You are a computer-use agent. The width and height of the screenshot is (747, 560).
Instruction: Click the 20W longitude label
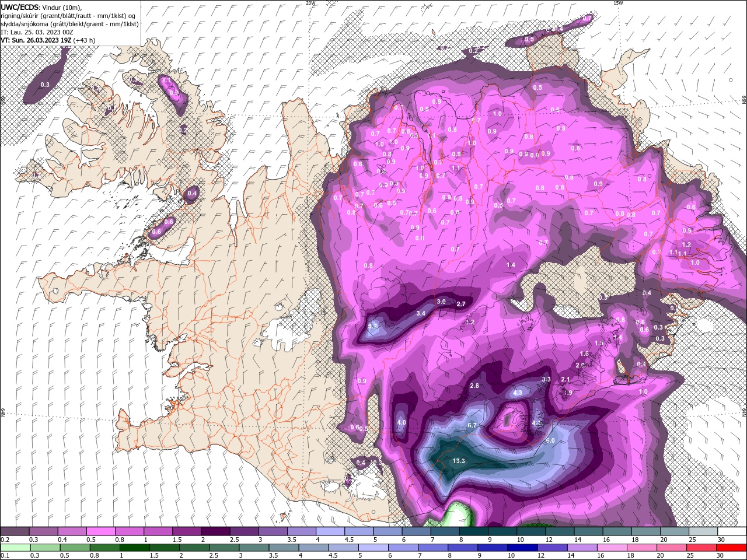[x=310, y=3]
